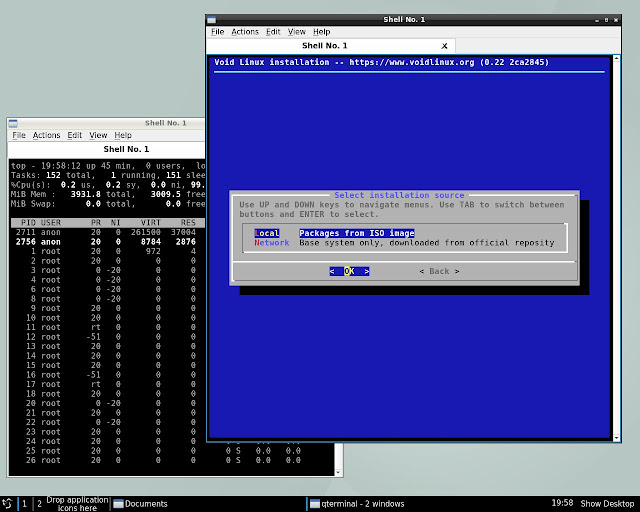Screen dimensions: 640x512
Task: Open File menu in background top window
Action: 19,135
